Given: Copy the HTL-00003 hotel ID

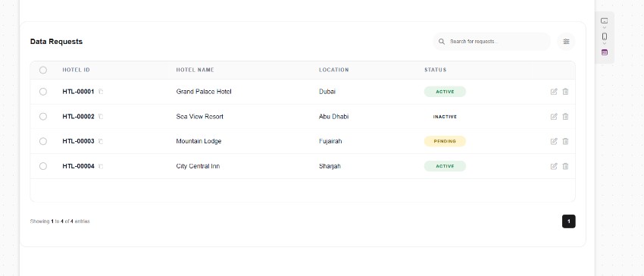Looking at the screenshot, I should pyautogui.click(x=101, y=142).
